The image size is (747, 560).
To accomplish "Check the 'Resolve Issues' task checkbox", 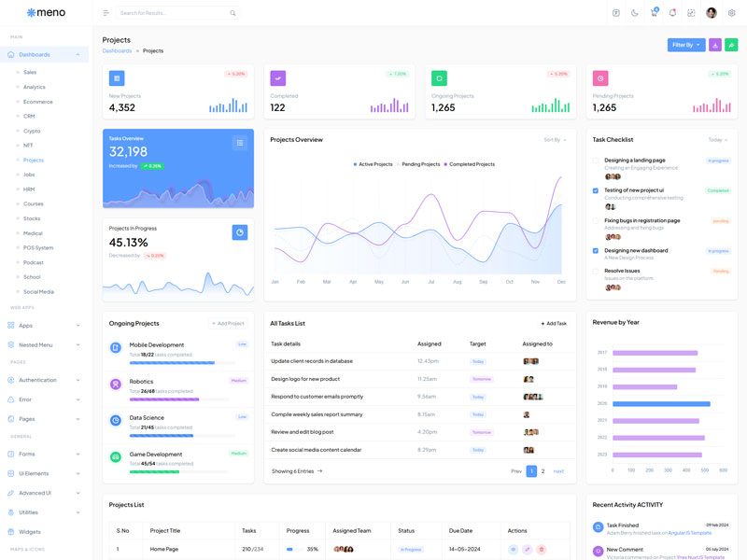I will [x=596, y=271].
